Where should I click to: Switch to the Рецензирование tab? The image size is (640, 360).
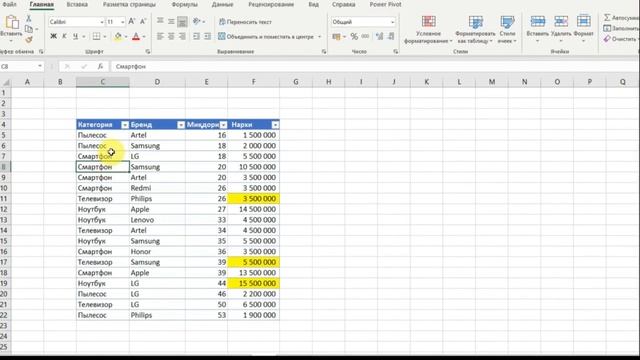pyautogui.click(x=271, y=4)
